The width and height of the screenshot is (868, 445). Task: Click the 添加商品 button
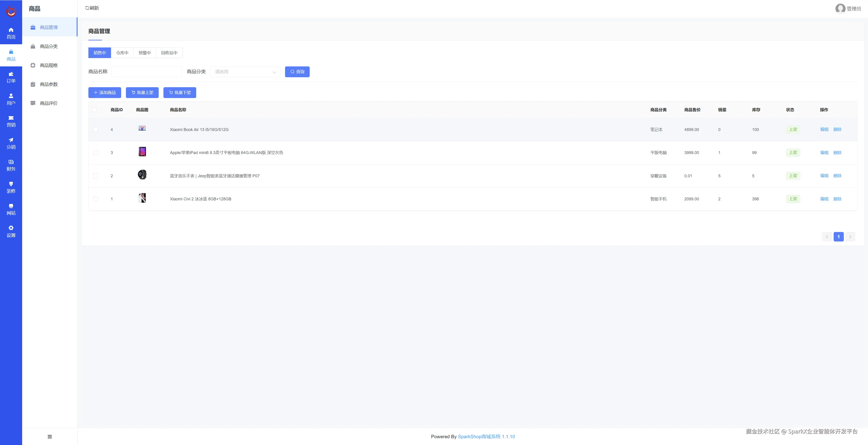(104, 93)
